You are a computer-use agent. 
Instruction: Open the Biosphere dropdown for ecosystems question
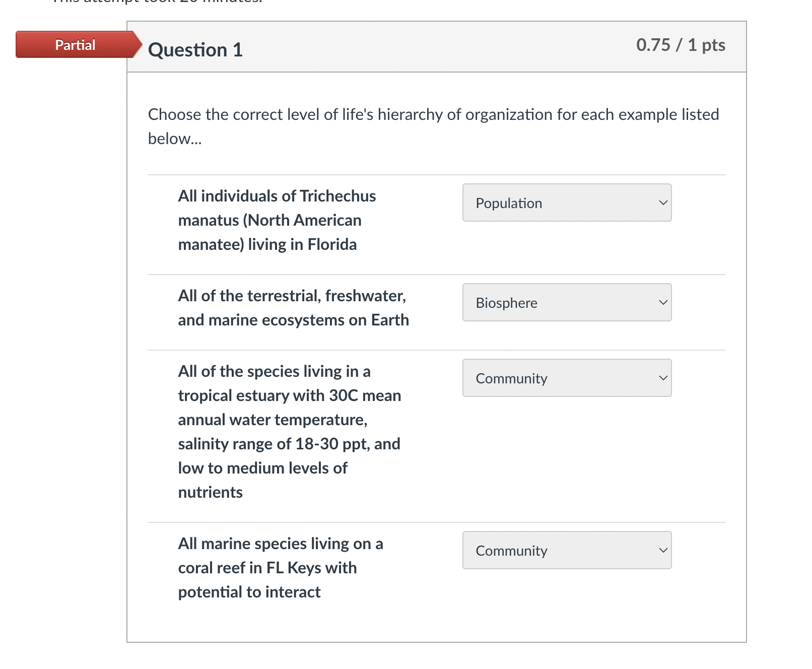(566, 303)
